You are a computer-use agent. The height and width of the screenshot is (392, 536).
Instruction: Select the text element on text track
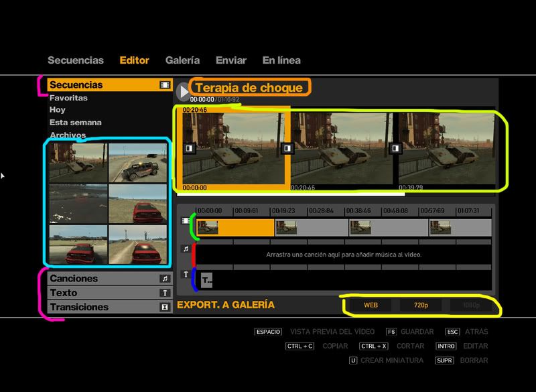point(206,280)
